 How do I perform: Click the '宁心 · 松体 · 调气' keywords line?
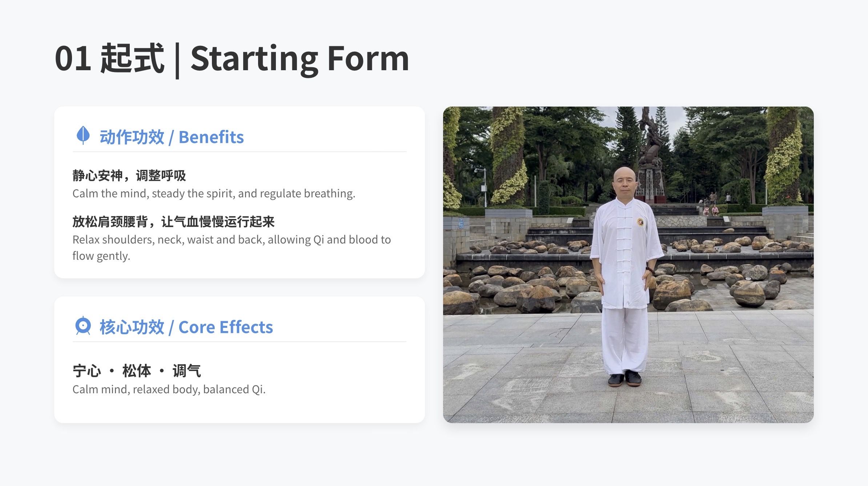click(137, 371)
